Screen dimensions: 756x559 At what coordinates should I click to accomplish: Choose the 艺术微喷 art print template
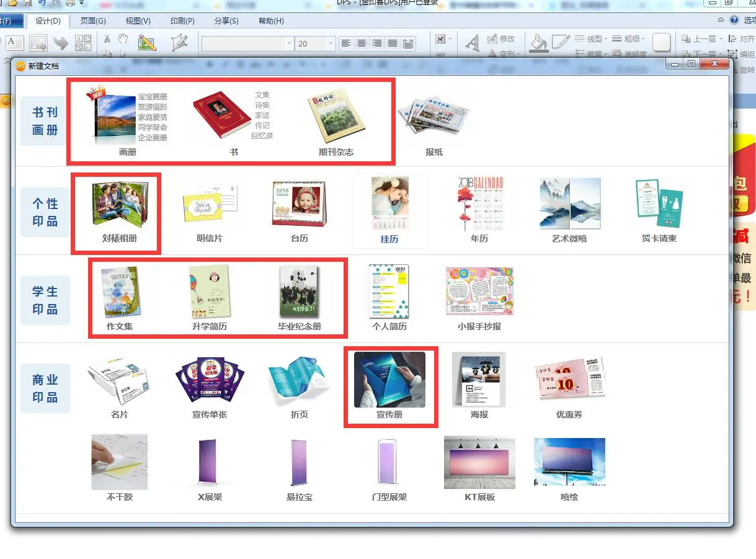click(569, 211)
